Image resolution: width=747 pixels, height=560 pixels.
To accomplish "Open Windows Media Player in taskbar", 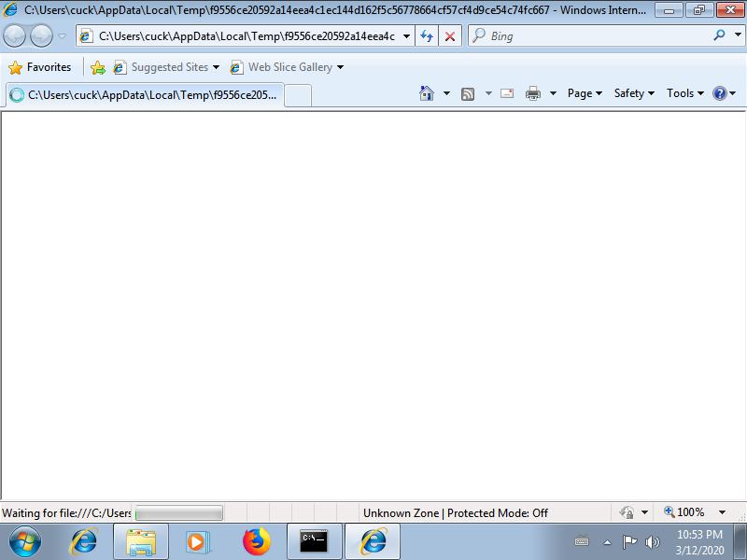I will 196,541.
